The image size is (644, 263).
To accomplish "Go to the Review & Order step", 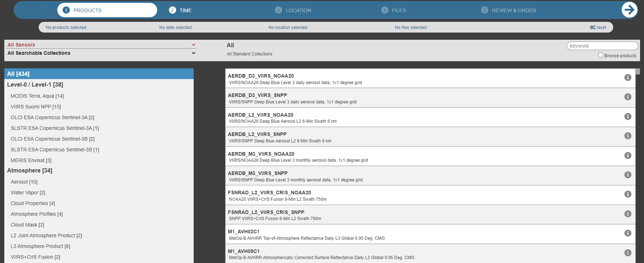I will (508, 10).
